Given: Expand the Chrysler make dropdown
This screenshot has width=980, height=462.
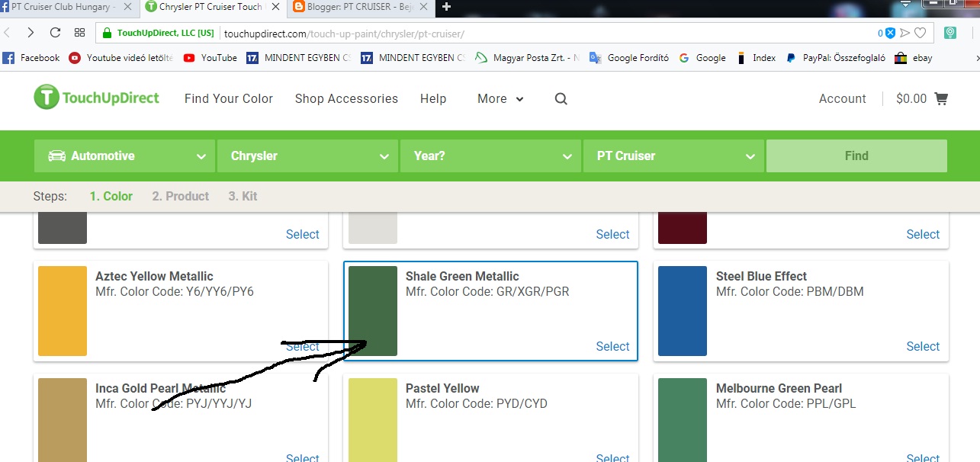Looking at the screenshot, I should click(307, 156).
